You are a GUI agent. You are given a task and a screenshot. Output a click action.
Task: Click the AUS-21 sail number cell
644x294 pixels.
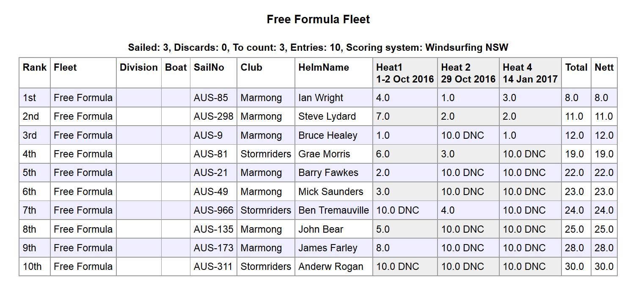click(211, 173)
